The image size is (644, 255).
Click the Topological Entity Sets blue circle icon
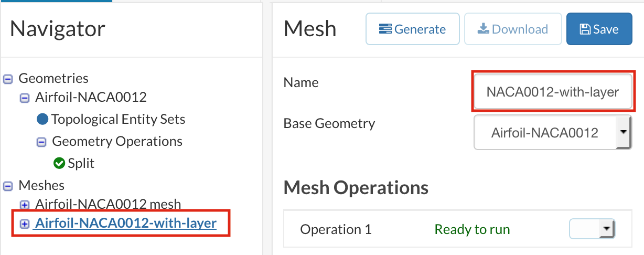point(42,120)
